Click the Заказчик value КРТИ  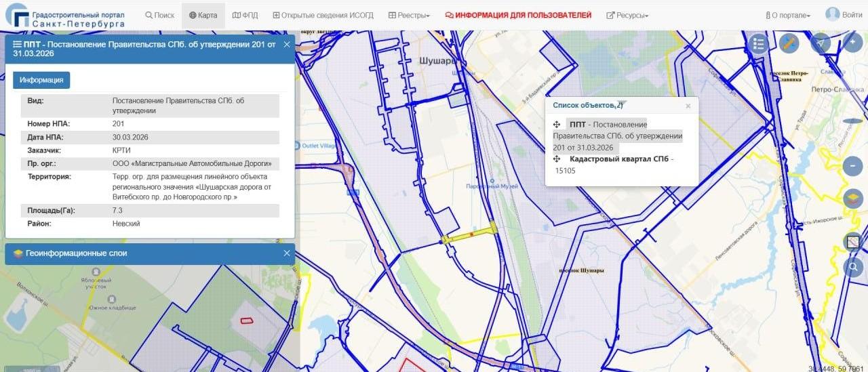tap(121, 150)
